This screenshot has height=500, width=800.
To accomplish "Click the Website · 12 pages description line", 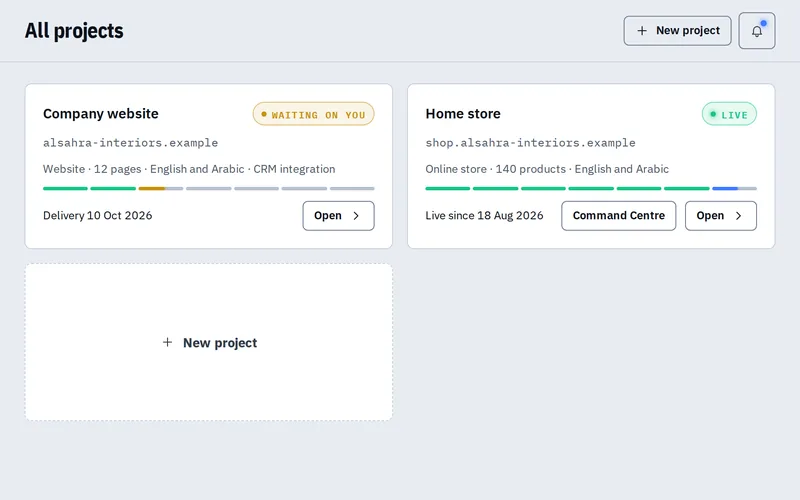I will (189, 169).
